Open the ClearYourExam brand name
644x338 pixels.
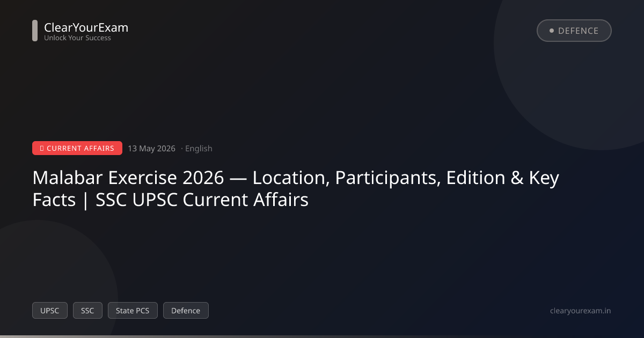click(x=86, y=27)
